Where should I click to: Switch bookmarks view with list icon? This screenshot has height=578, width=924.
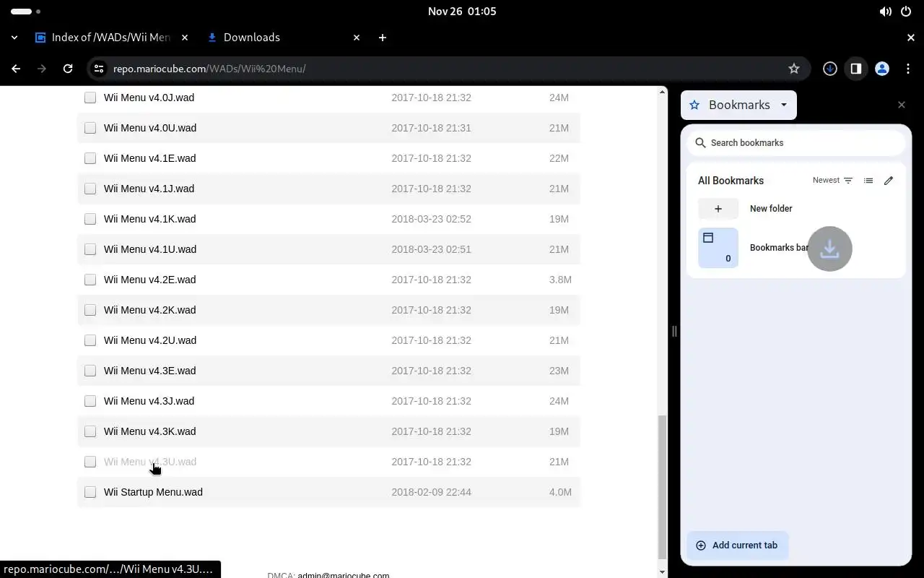point(868,181)
